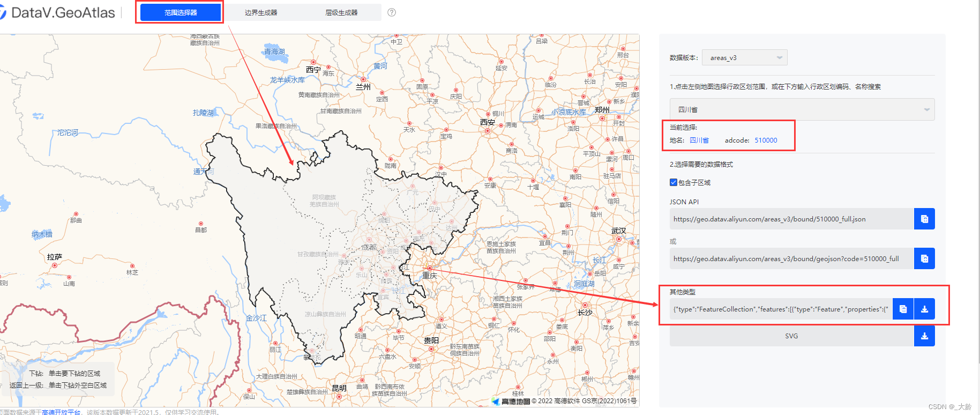Click 昆明 on the map
Viewport: 980px width, 415px height.
pyautogui.click(x=339, y=388)
